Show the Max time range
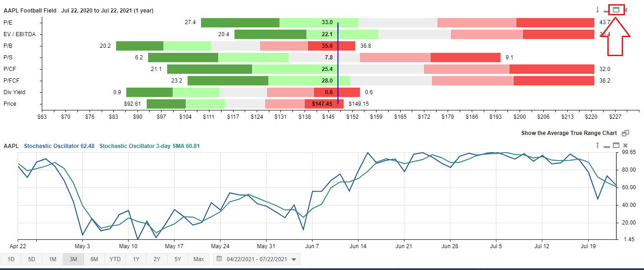This screenshot has width=644, height=270. coord(199,259)
